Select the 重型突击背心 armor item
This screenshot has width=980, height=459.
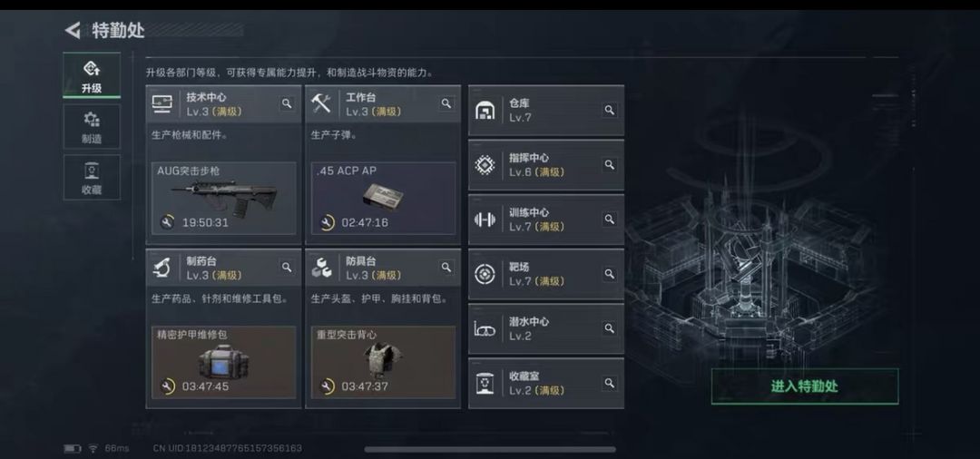383,362
